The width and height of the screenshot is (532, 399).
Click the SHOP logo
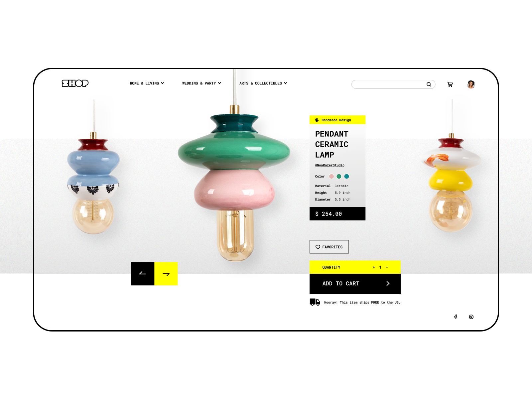pyautogui.click(x=75, y=83)
